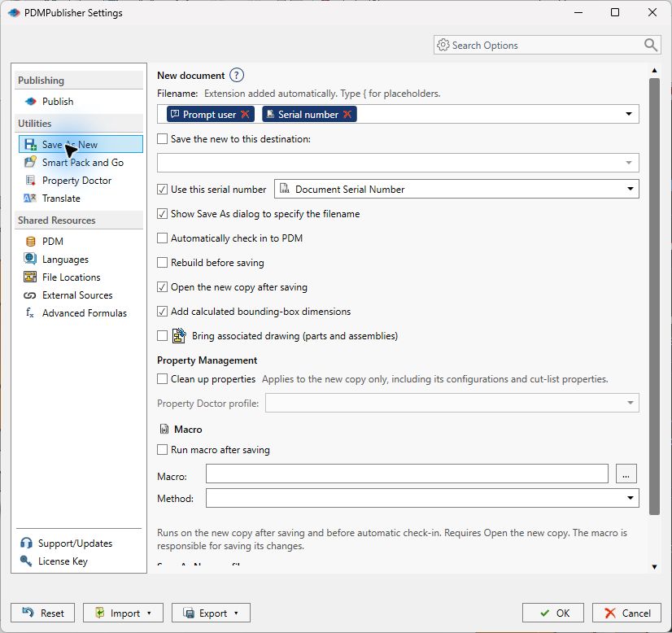Image resolution: width=672 pixels, height=633 pixels.
Task: Enable Bring associated drawing checkbox
Action: (x=162, y=335)
